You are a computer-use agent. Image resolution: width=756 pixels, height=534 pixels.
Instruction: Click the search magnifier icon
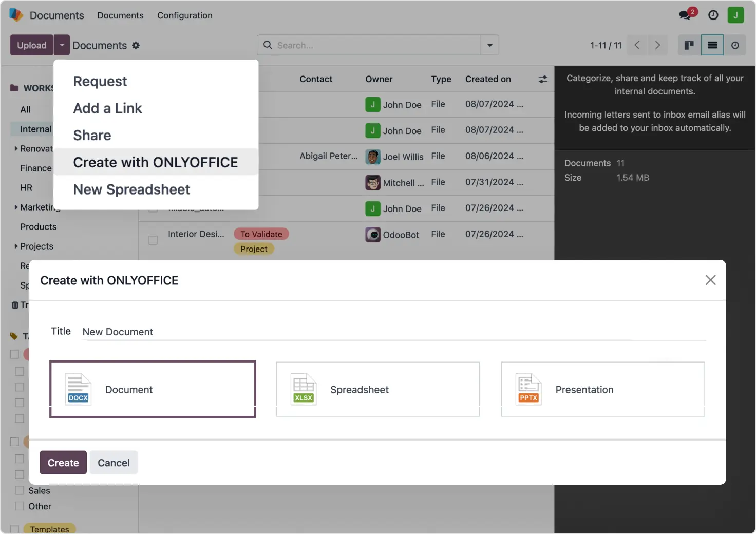click(x=268, y=45)
